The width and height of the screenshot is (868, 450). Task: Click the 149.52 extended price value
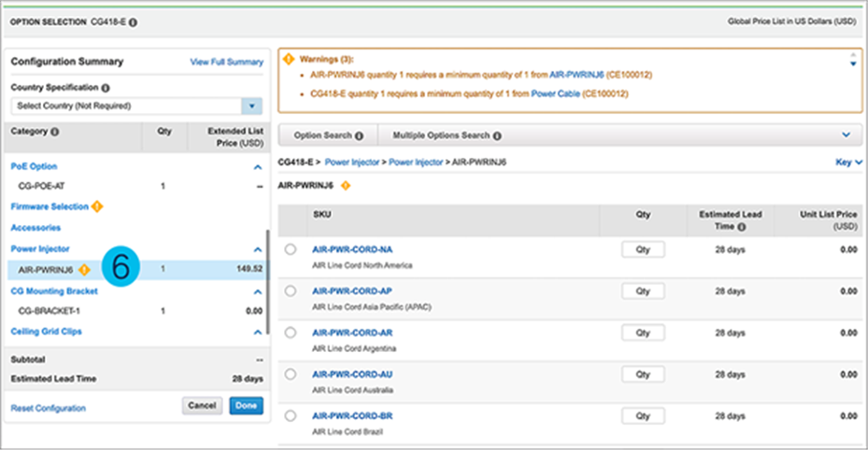(249, 269)
